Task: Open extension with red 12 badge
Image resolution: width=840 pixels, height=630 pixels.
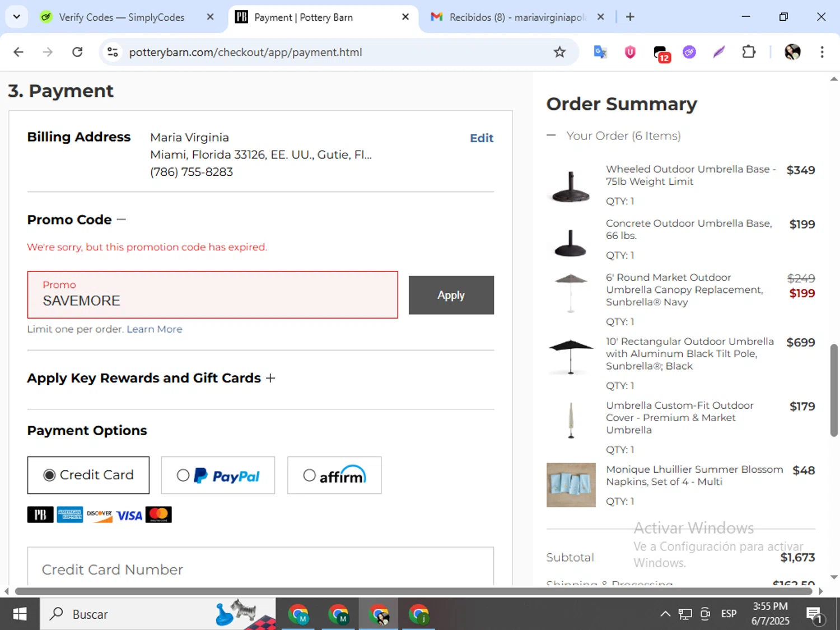Action: click(x=661, y=53)
